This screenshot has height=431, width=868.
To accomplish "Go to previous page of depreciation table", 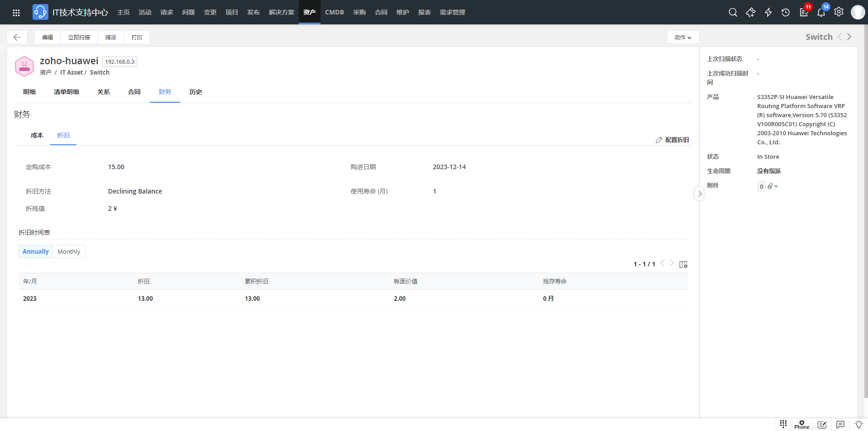I will coord(662,263).
